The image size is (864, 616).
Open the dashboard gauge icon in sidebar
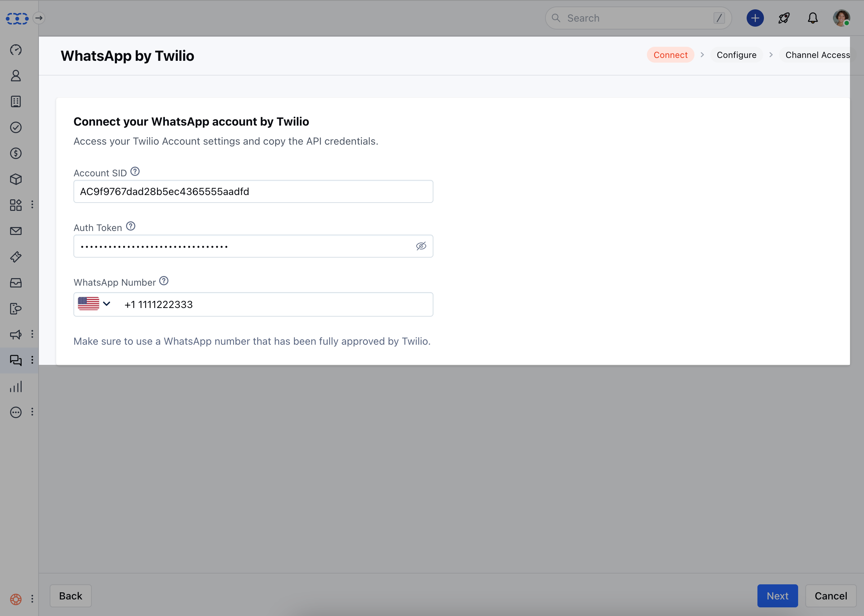click(x=16, y=50)
